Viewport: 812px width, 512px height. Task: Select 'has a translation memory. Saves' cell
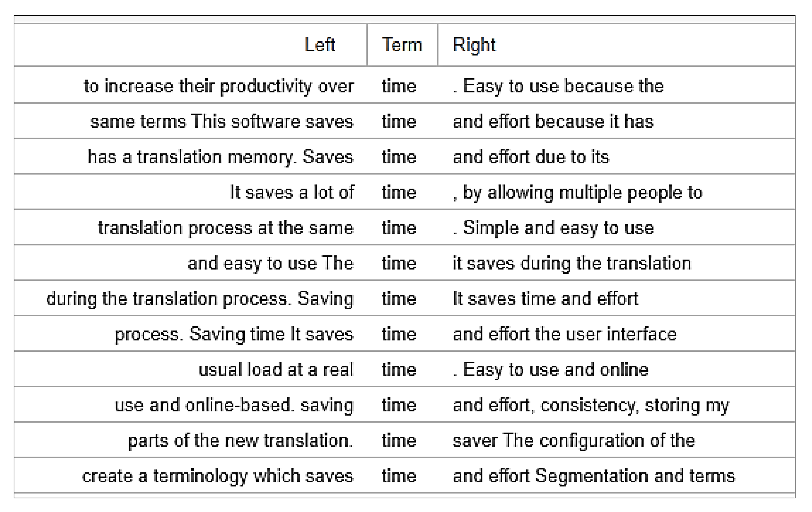tap(220, 157)
